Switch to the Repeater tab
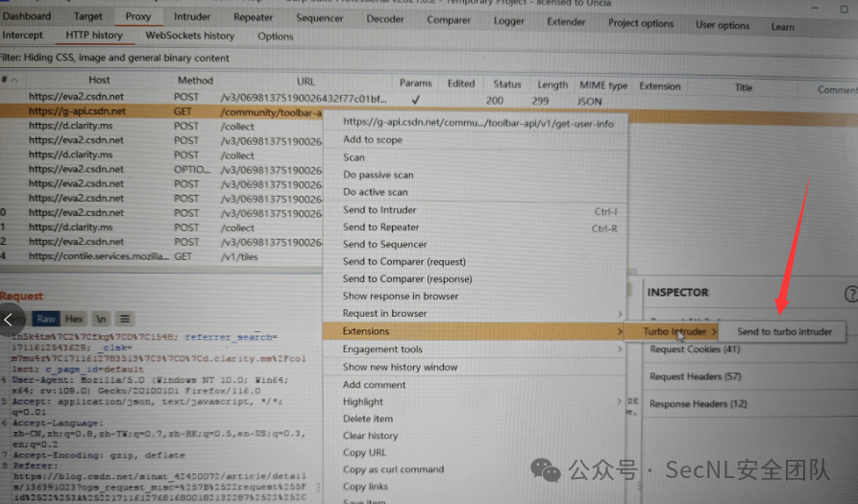 tap(253, 17)
